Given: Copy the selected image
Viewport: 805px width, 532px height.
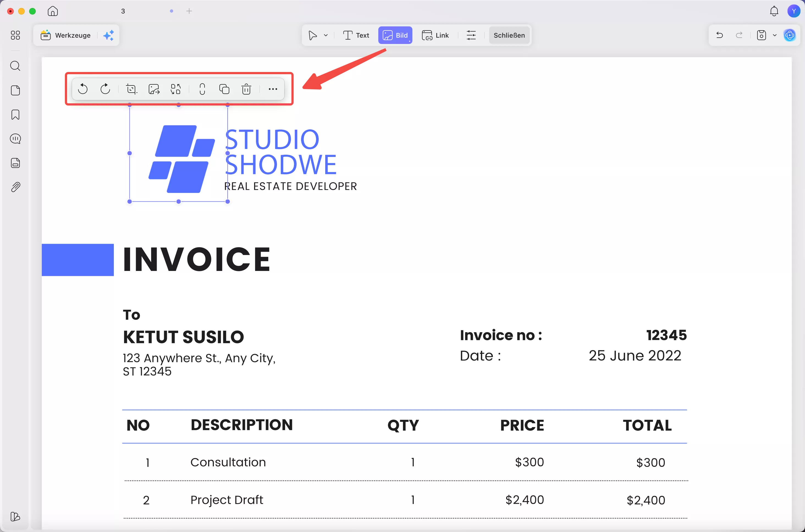Looking at the screenshot, I should tap(224, 89).
